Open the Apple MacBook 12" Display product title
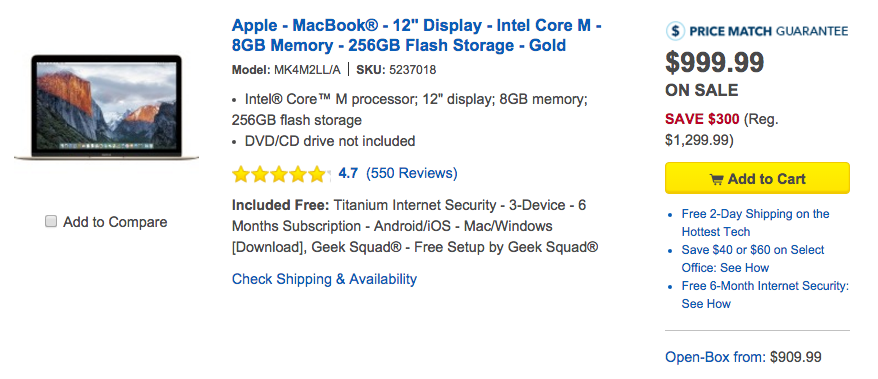The image size is (878, 379). 417,35
